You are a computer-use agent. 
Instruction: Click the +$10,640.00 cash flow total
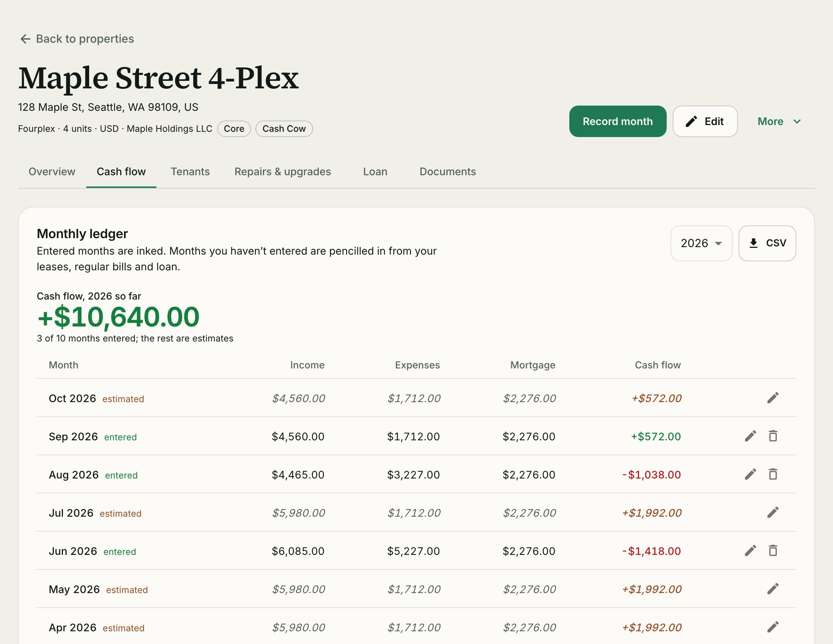(x=118, y=317)
